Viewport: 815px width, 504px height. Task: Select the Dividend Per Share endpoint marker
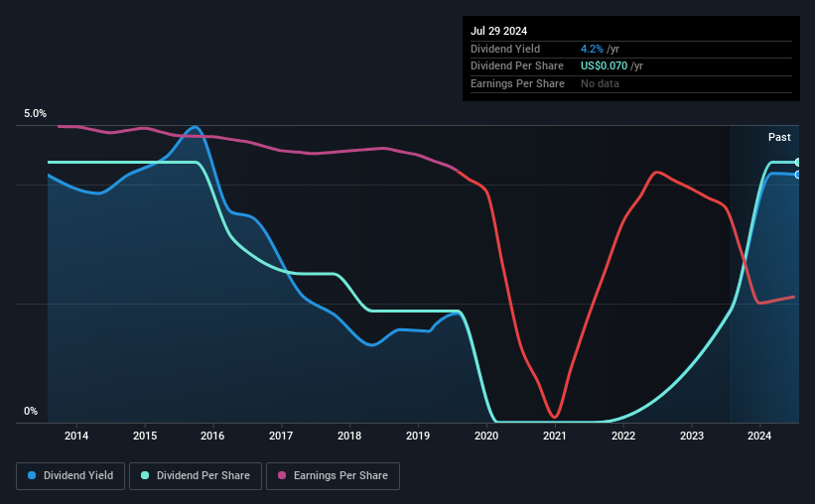point(798,163)
